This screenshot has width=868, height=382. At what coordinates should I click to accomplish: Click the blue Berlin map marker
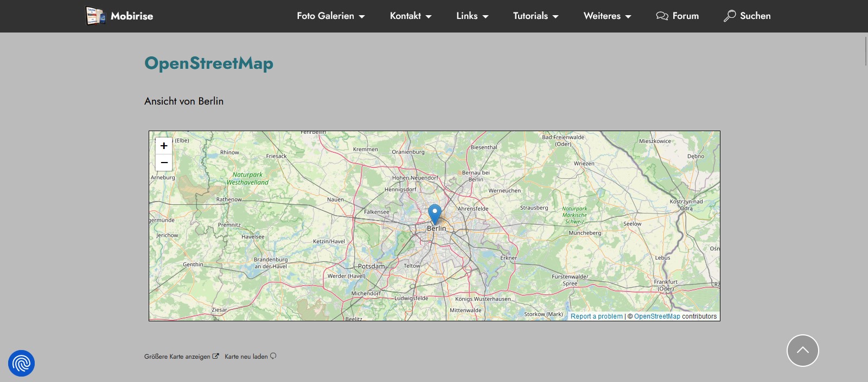coord(435,213)
